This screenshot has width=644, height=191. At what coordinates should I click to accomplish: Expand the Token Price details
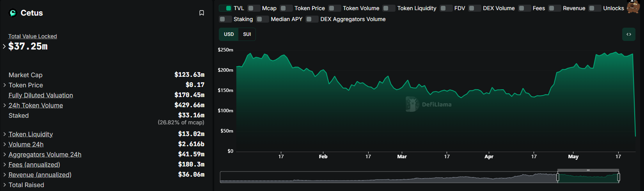(x=4, y=85)
